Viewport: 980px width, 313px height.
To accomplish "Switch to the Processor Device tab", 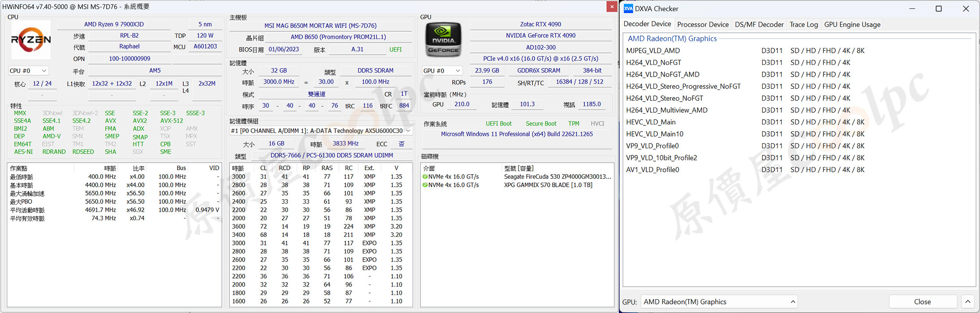I will 703,25.
